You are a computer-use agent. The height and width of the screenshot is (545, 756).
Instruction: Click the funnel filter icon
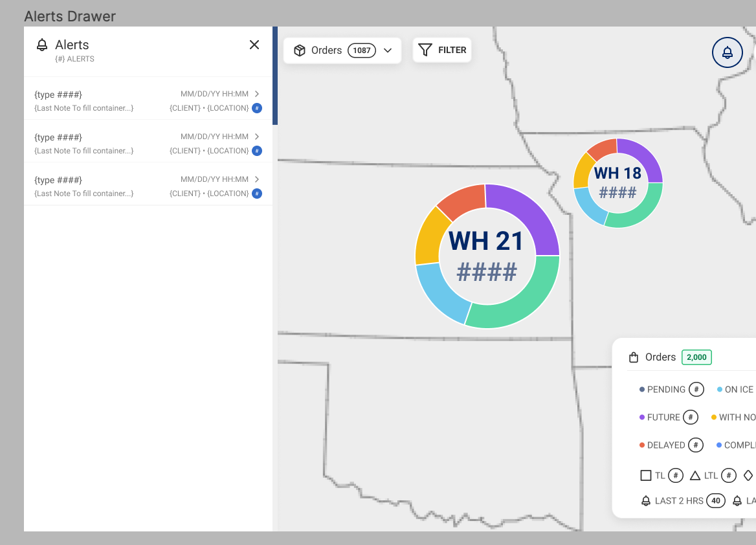pyautogui.click(x=425, y=50)
